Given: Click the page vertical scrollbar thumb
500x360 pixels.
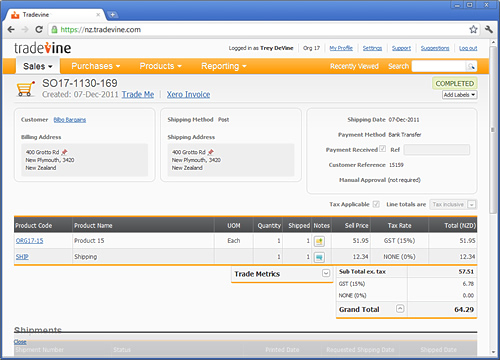Looking at the screenshot, I should (x=493, y=130).
